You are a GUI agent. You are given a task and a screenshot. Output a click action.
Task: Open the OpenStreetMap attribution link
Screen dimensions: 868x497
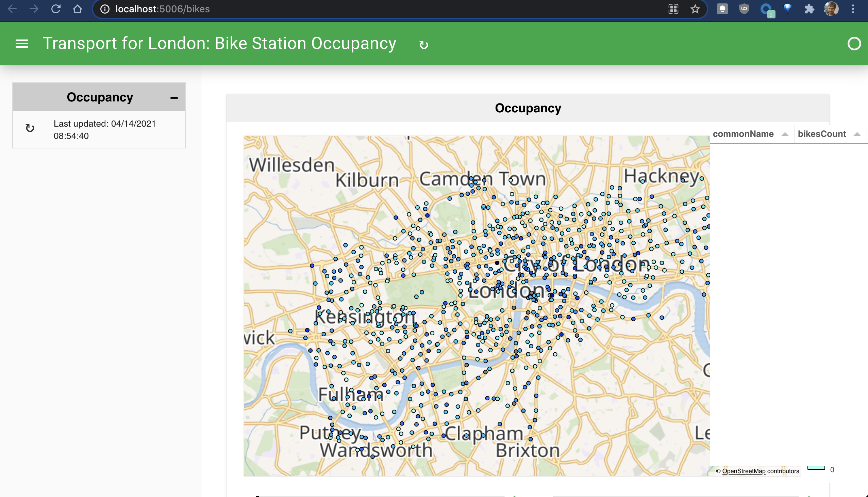coord(744,471)
